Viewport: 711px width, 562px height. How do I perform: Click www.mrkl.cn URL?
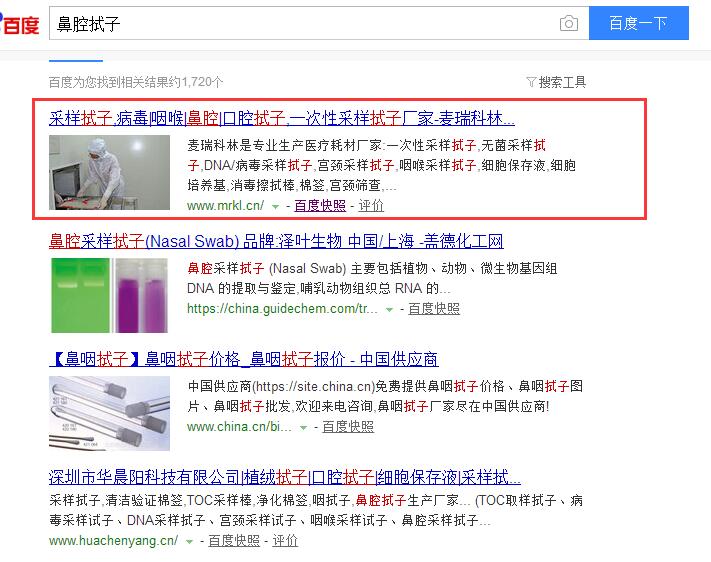pyautogui.click(x=225, y=205)
